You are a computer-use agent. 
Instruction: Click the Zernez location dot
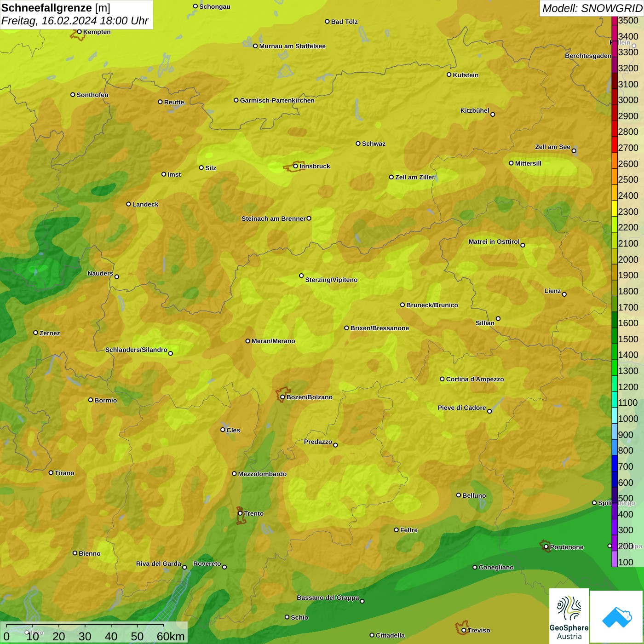click(35, 333)
